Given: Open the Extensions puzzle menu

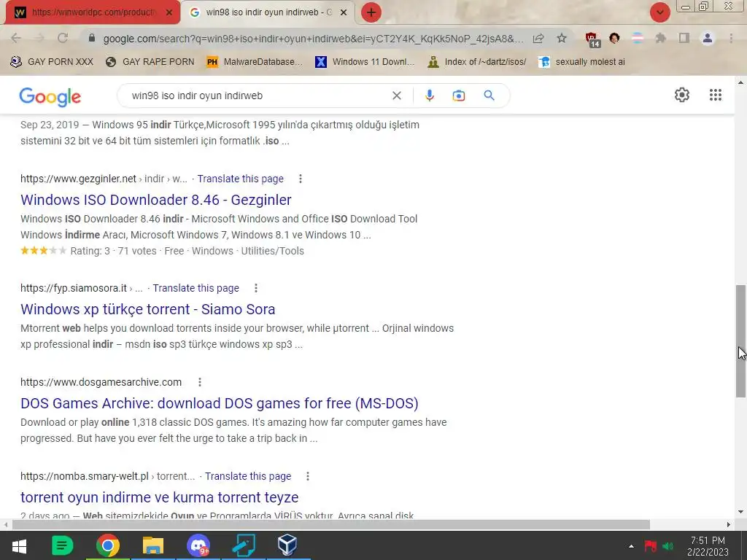Looking at the screenshot, I should pyautogui.click(x=660, y=38).
